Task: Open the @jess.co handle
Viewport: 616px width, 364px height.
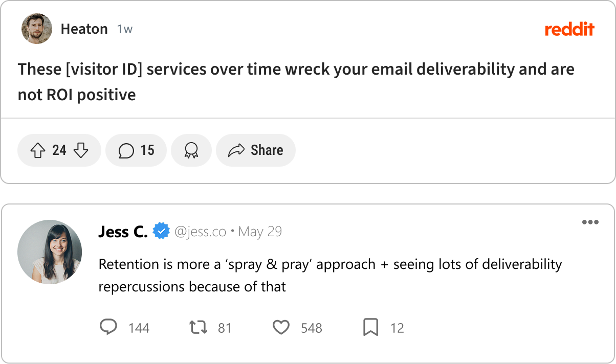Action: 200,232
